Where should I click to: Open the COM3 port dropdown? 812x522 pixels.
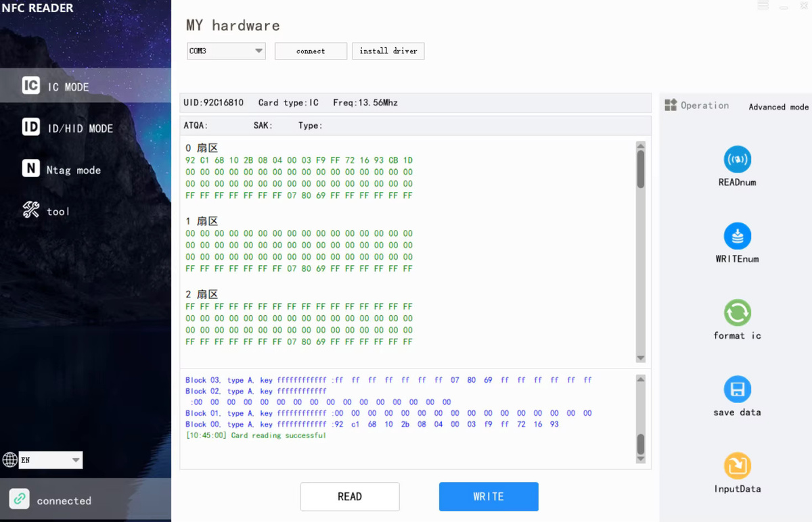click(226, 51)
